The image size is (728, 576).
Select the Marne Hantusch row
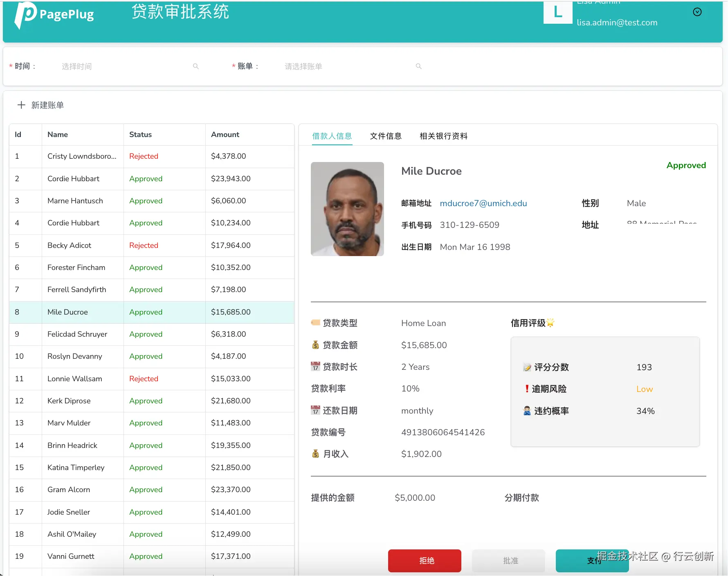tap(152, 201)
